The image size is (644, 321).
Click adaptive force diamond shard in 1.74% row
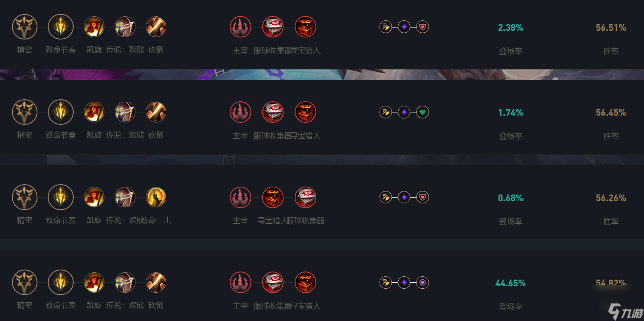[404, 112]
